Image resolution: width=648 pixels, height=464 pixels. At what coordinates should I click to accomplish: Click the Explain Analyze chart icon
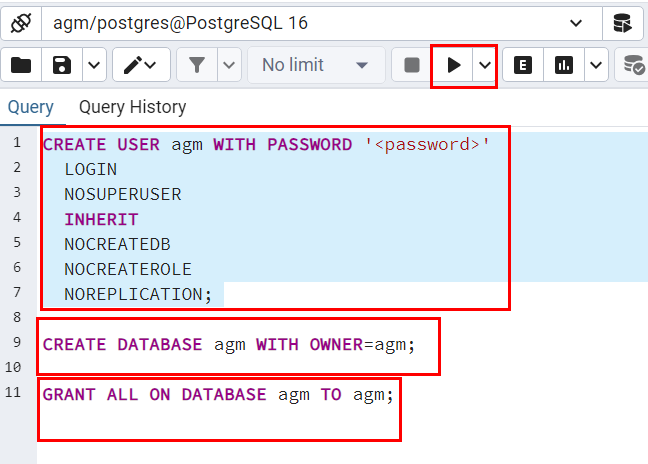click(564, 65)
